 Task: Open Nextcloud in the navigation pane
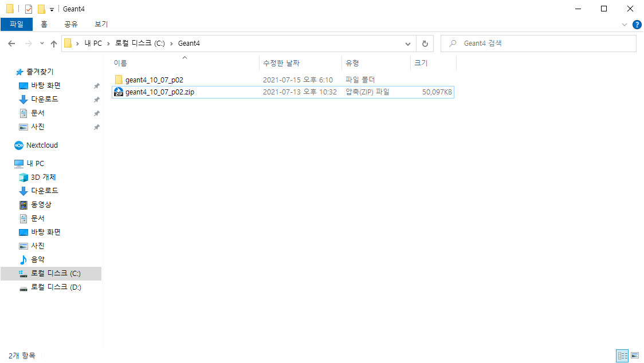tap(41, 145)
